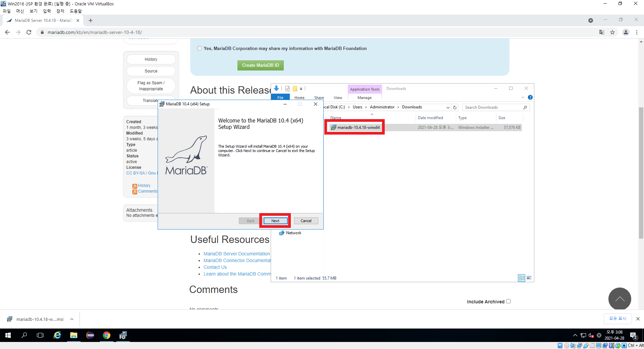This screenshot has width=644, height=349.
Task: Switch Explorer to the details view icon
Action: 522,278
